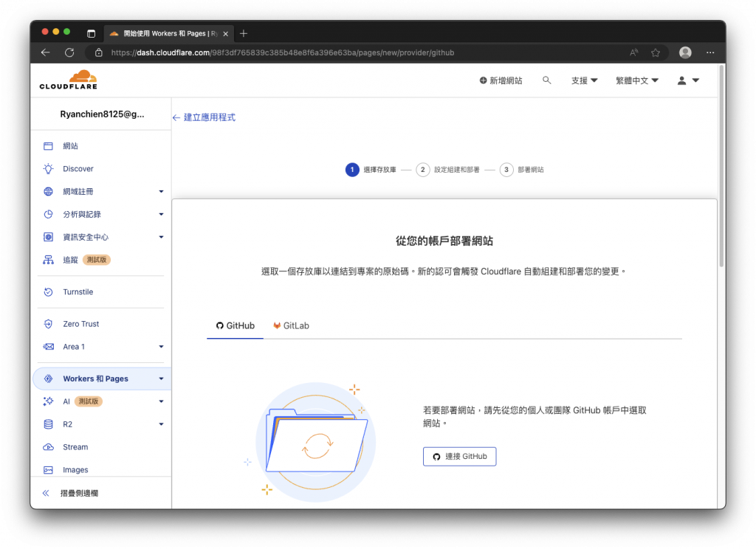Screen dimensions: 756x549
Task: Click the 追蹤 network icon
Action: coord(48,260)
